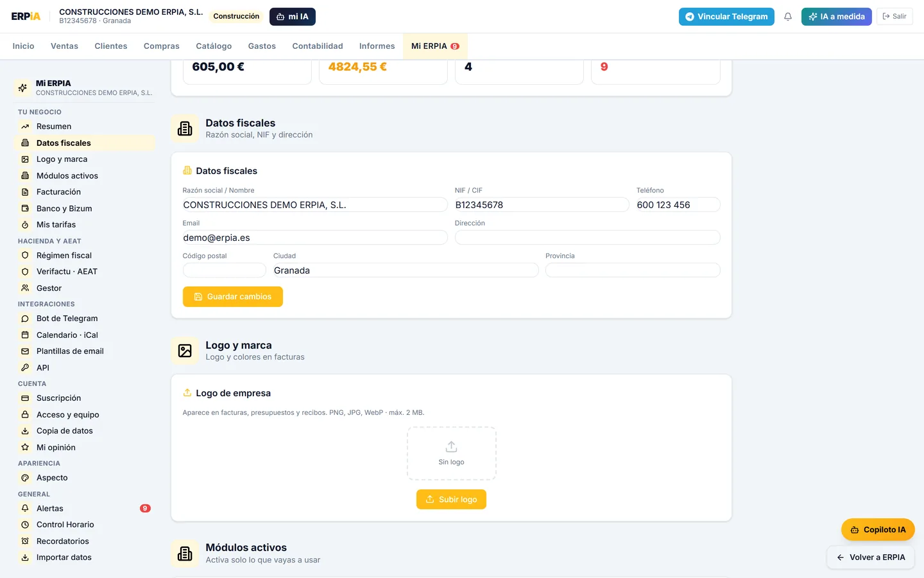Click the Email input field
924x578 pixels.
pos(315,238)
